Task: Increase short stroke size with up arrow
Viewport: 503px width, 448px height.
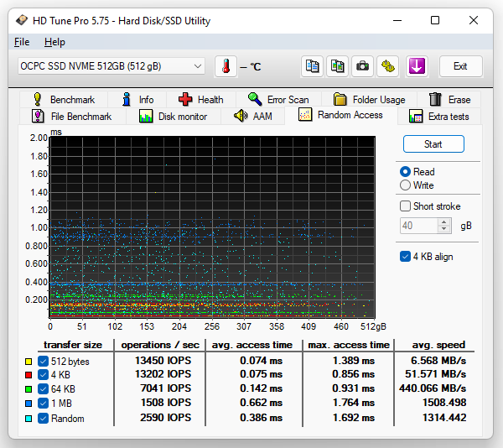Action: click(444, 222)
